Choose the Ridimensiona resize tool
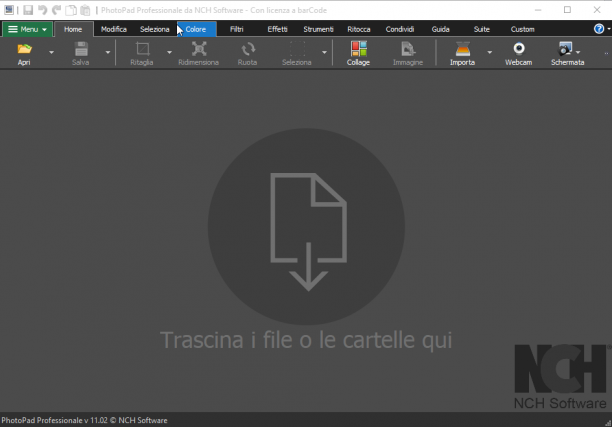612x427 pixels. [199, 53]
